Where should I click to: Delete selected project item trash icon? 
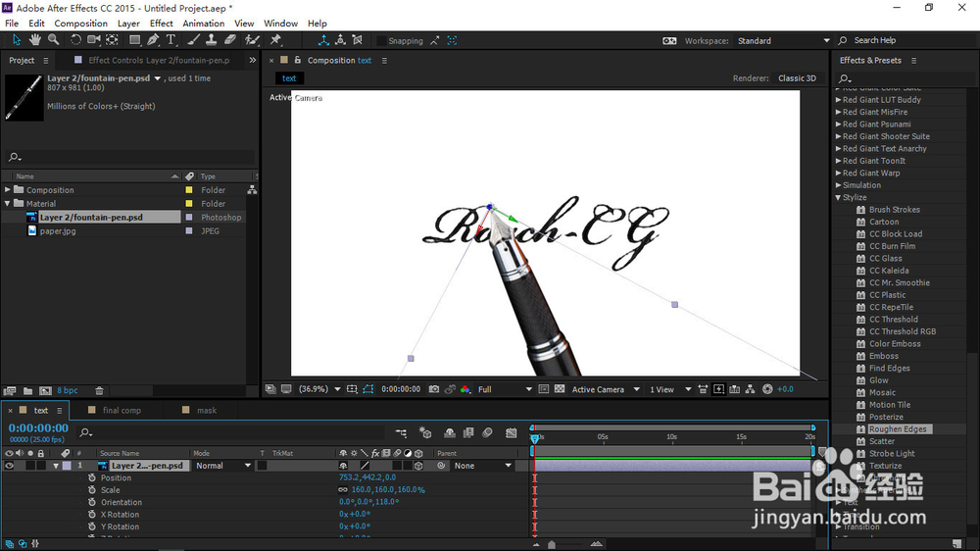pos(99,391)
